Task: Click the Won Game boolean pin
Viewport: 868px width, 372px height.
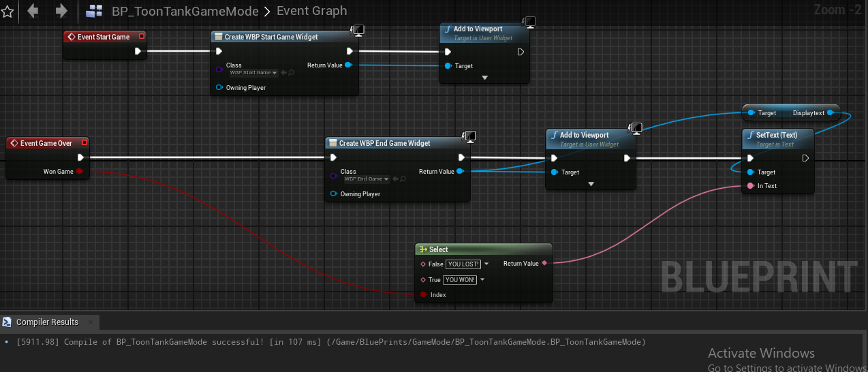Action: tap(79, 172)
